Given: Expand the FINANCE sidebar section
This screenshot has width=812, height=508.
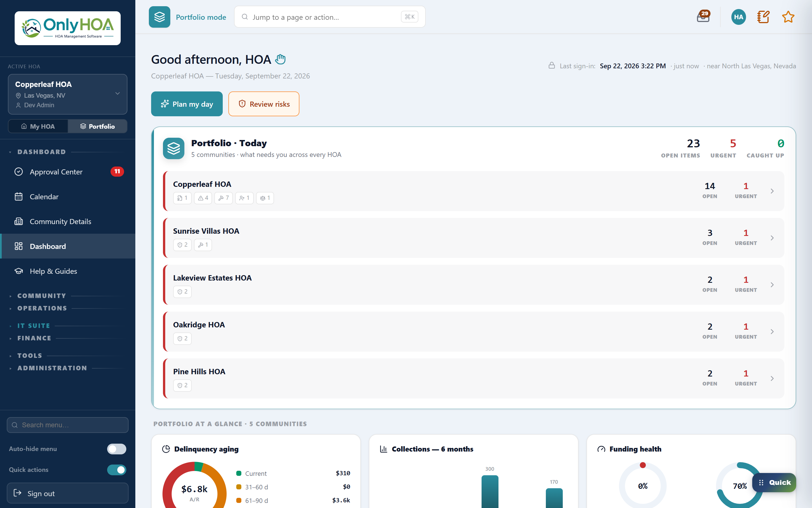Looking at the screenshot, I should pos(34,338).
